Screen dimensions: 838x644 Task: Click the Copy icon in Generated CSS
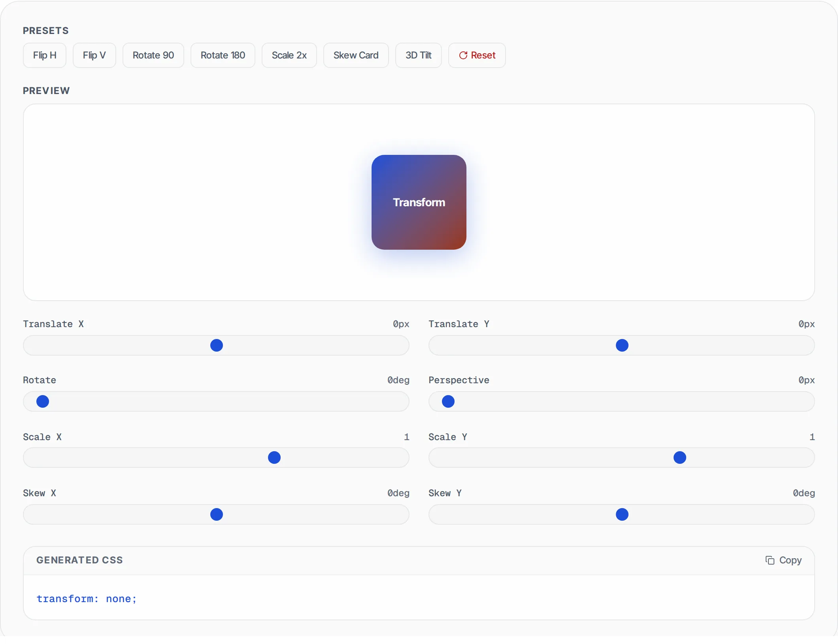(x=770, y=560)
